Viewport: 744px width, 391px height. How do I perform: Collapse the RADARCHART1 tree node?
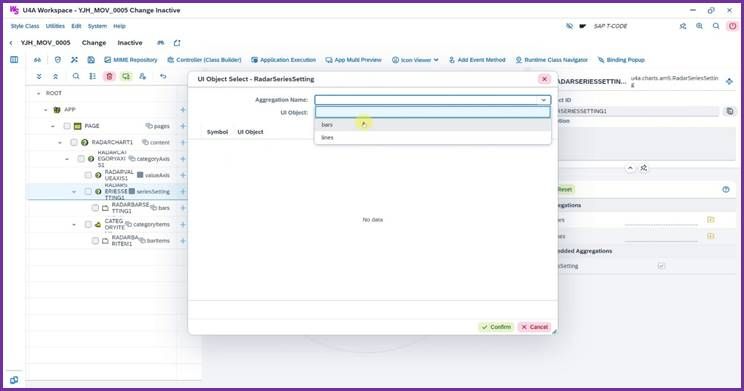click(x=60, y=142)
